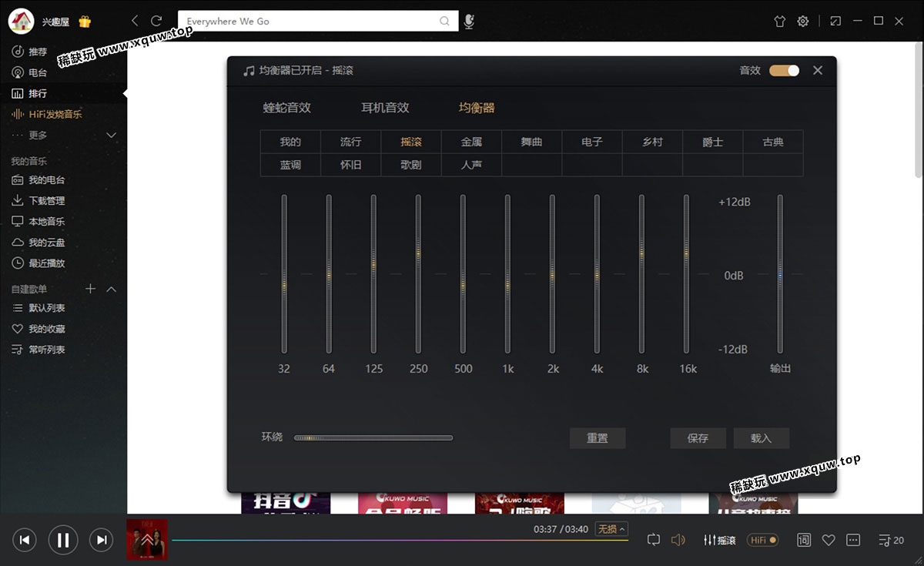Click the 保存 save button
Image resolution: width=924 pixels, height=566 pixels.
(x=698, y=438)
